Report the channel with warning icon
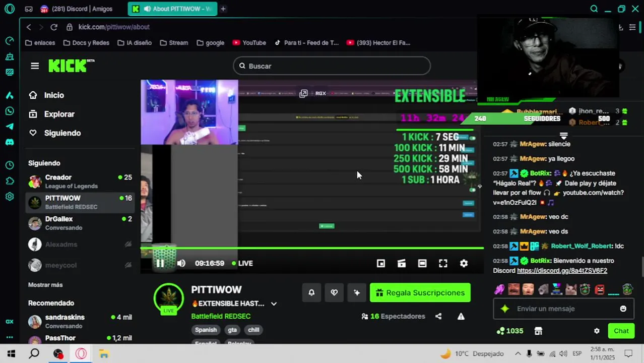The height and width of the screenshot is (363, 644). click(x=461, y=316)
